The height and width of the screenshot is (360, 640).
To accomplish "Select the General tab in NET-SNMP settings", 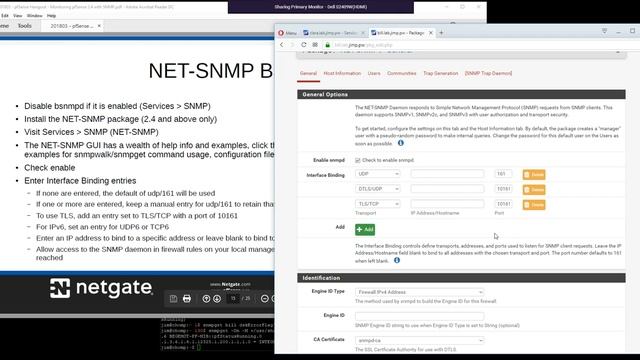I will pos(308,73).
